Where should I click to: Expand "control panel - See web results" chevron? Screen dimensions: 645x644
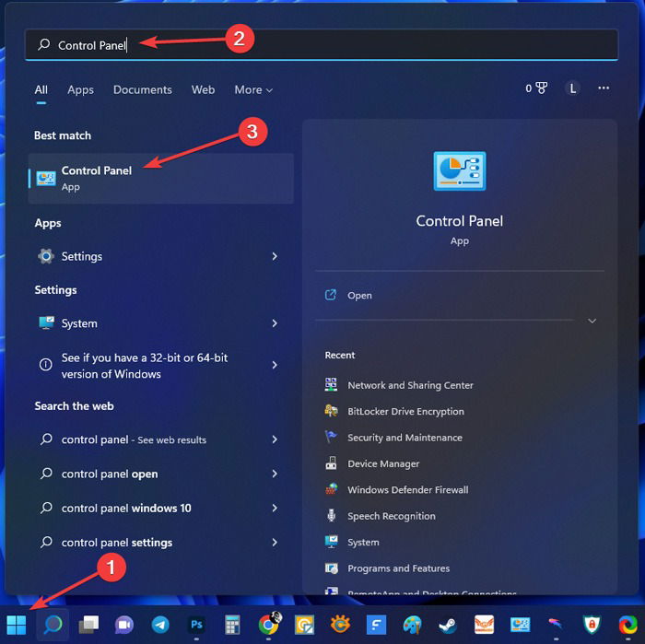(x=275, y=439)
